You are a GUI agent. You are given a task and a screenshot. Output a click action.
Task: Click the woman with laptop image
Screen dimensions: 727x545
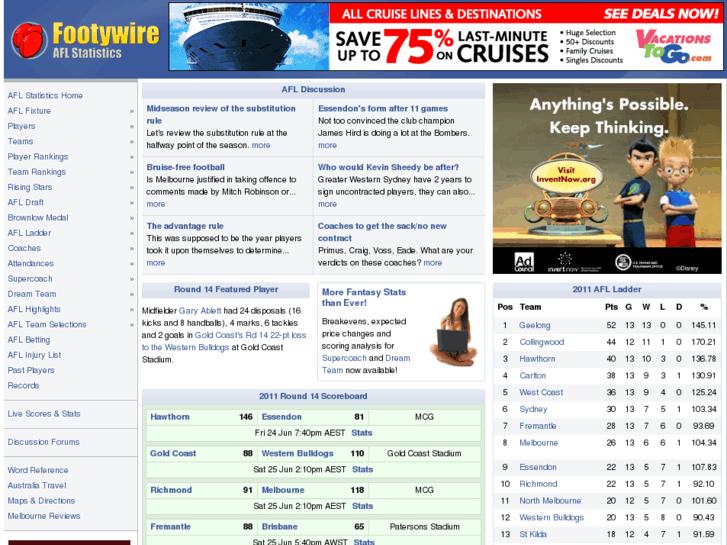453,332
